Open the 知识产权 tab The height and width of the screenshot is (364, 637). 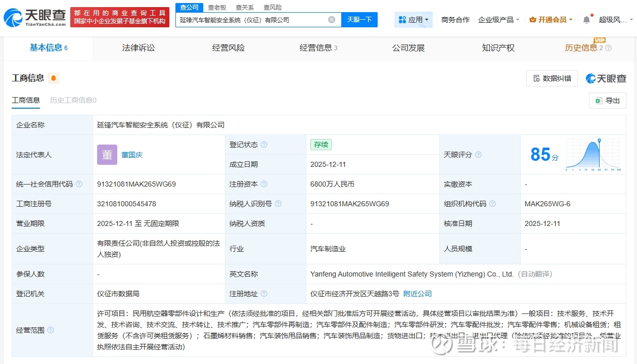[498, 48]
